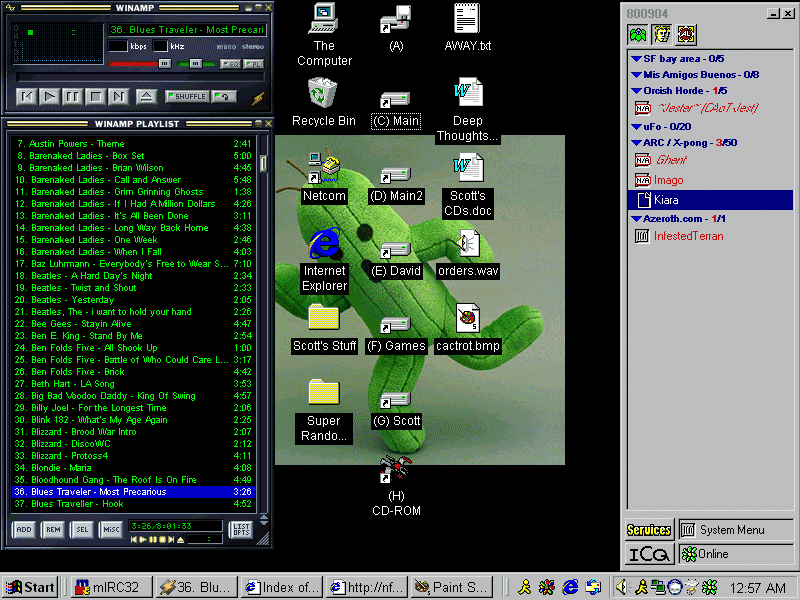Click the green Winamp balance slider
800x600 pixels.
coord(196,64)
